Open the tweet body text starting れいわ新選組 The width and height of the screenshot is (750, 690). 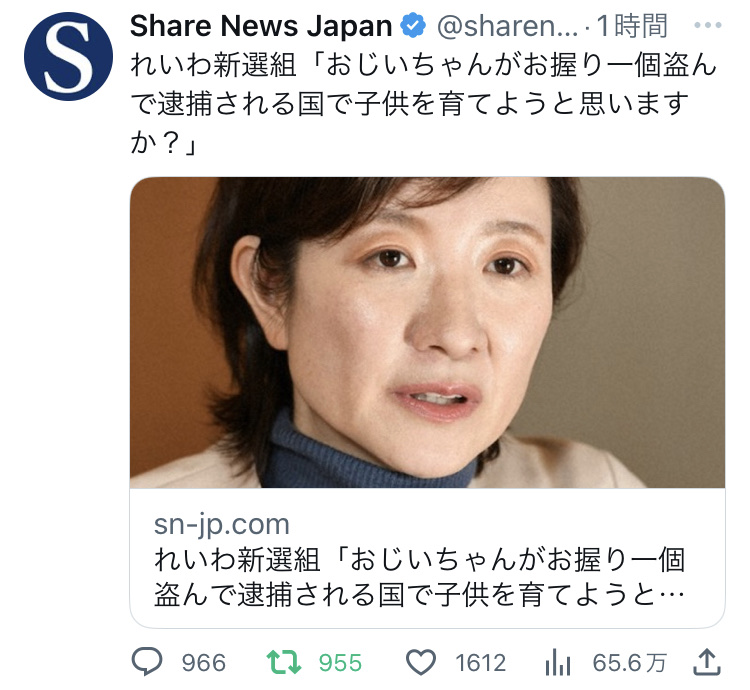[x=423, y=103]
